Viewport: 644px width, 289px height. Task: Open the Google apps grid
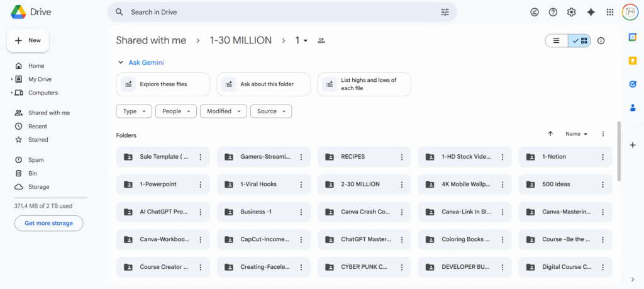tap(609, 12)
